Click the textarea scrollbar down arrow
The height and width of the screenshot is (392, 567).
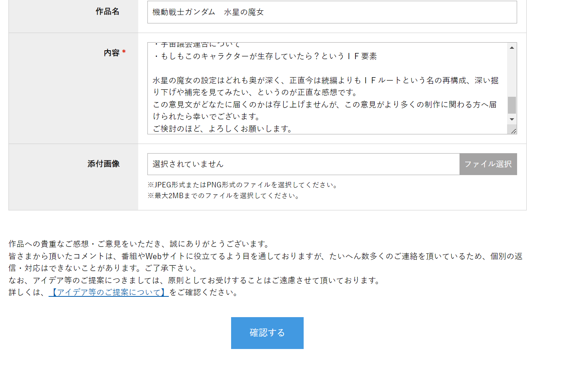512,119
